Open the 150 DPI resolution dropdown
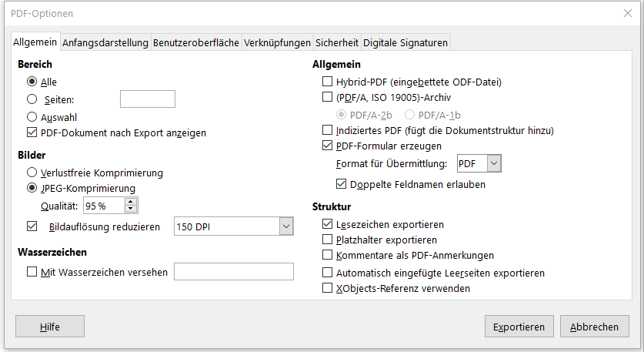The image size is (644, 352). click(x=286, y=226)
